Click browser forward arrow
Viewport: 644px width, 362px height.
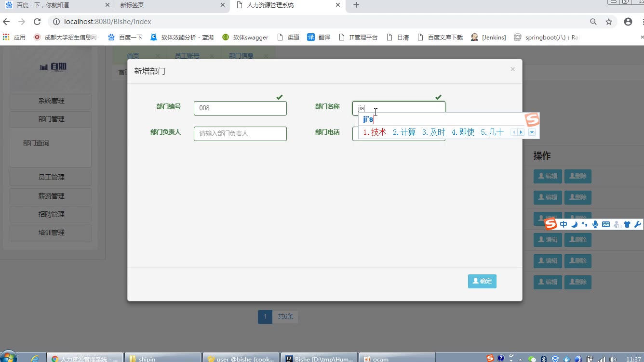click(x=21, y=22)
